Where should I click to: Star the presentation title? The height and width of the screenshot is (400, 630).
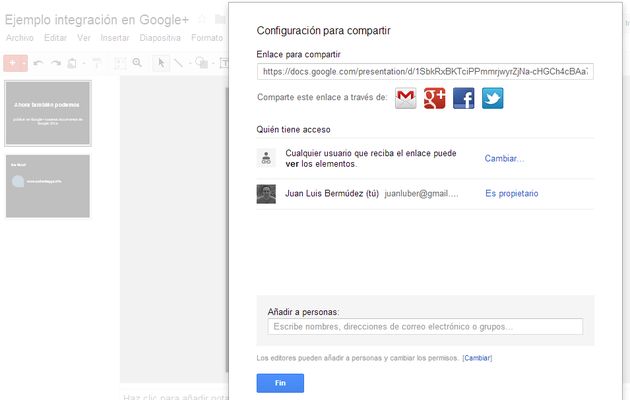coord(202,18)
